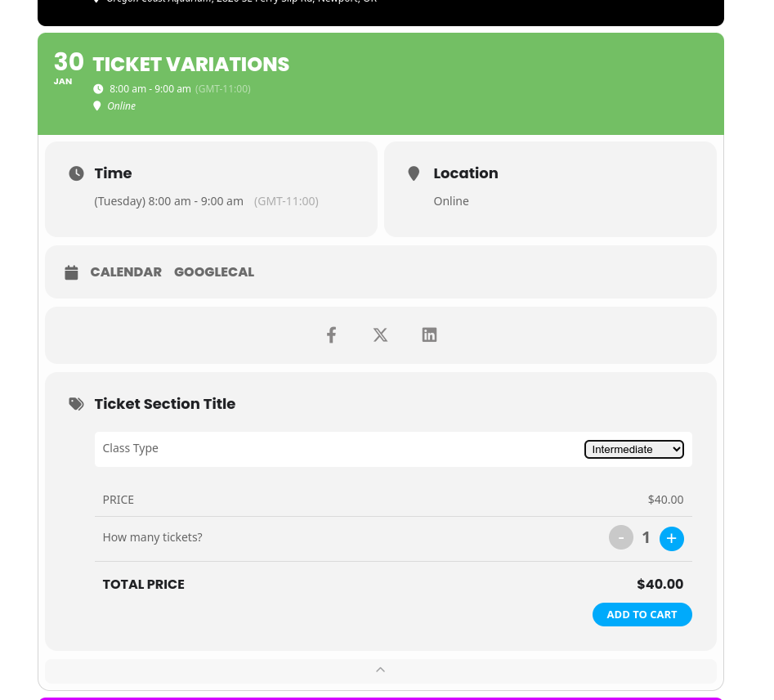Click the GOOGLECAL link
774x700 pixels.
coord(214,272)
